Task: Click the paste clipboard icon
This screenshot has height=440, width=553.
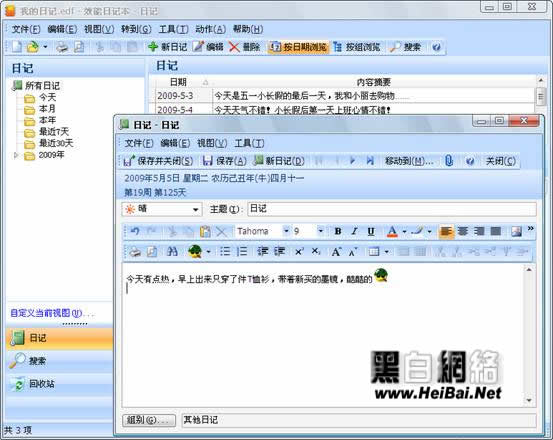Action: (205, 232)
